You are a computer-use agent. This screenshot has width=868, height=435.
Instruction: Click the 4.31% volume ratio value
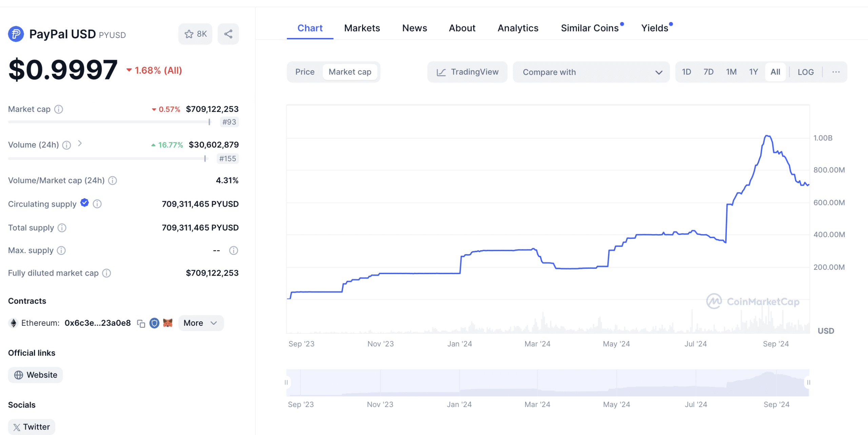coord(227,181)
